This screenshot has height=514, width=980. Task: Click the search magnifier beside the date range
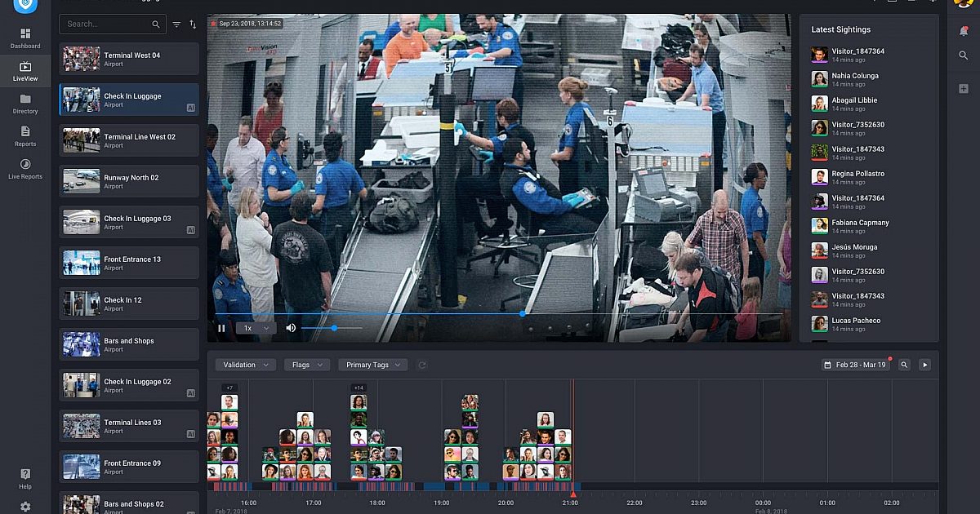[902, 365]
